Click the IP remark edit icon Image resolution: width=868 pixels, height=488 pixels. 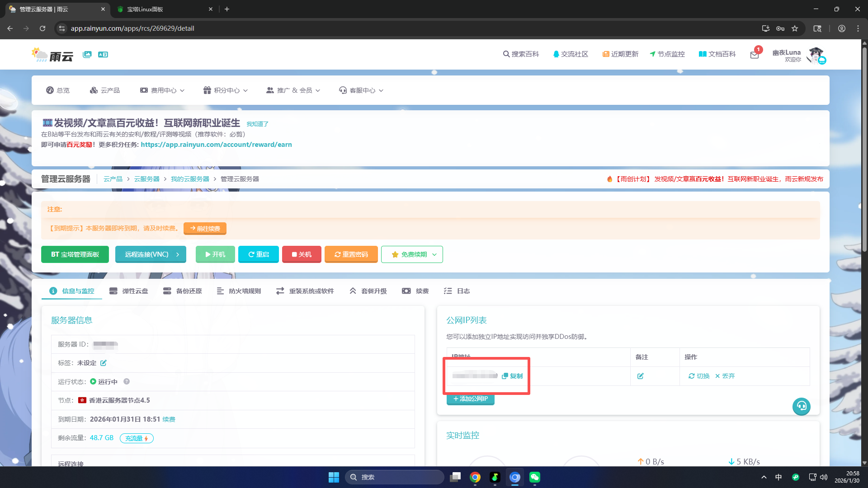point(641,376)
